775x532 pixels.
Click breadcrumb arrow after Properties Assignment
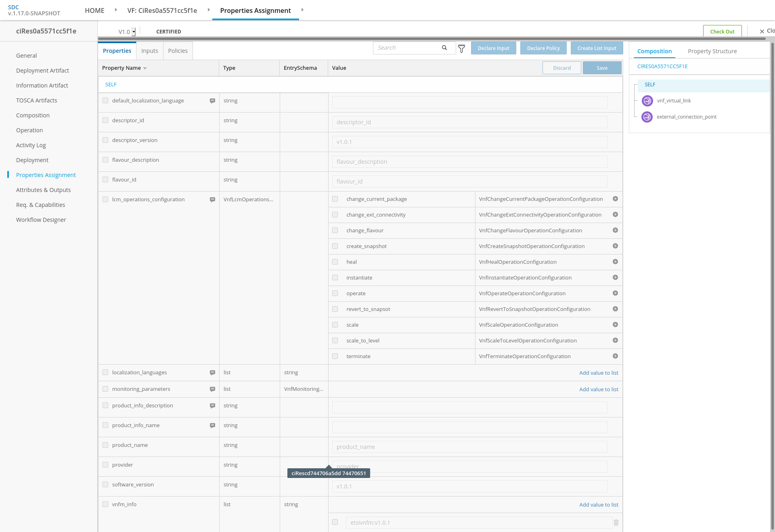pos(302,10)
